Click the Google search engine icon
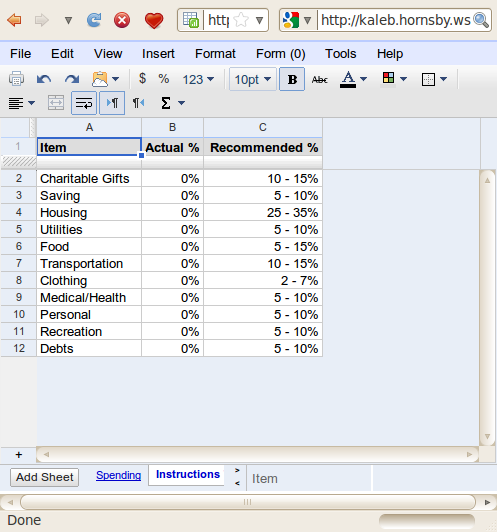The height and width of the screenshot is (532, 497). point(291,20)
